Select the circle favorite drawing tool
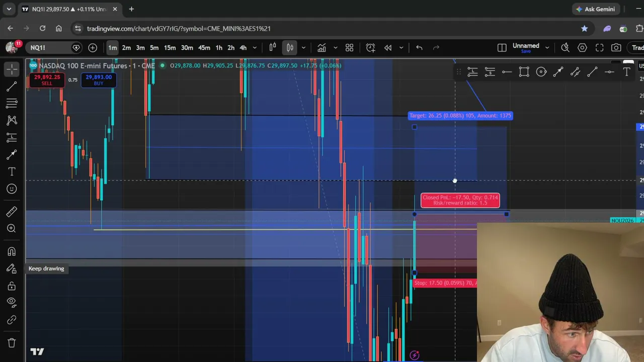644x362 pixels. tap(541, 72)
